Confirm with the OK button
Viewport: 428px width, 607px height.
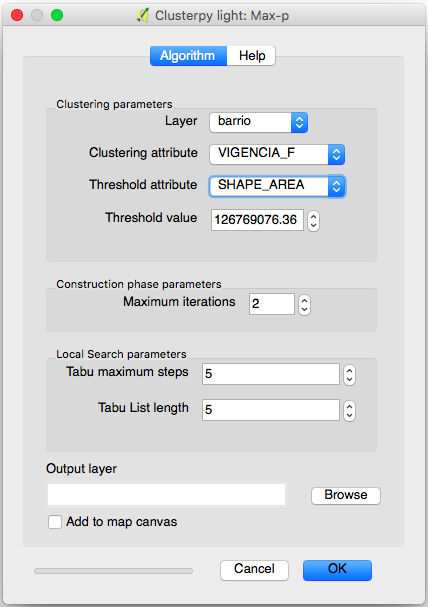pyautogui.click(x=337, y=570)
